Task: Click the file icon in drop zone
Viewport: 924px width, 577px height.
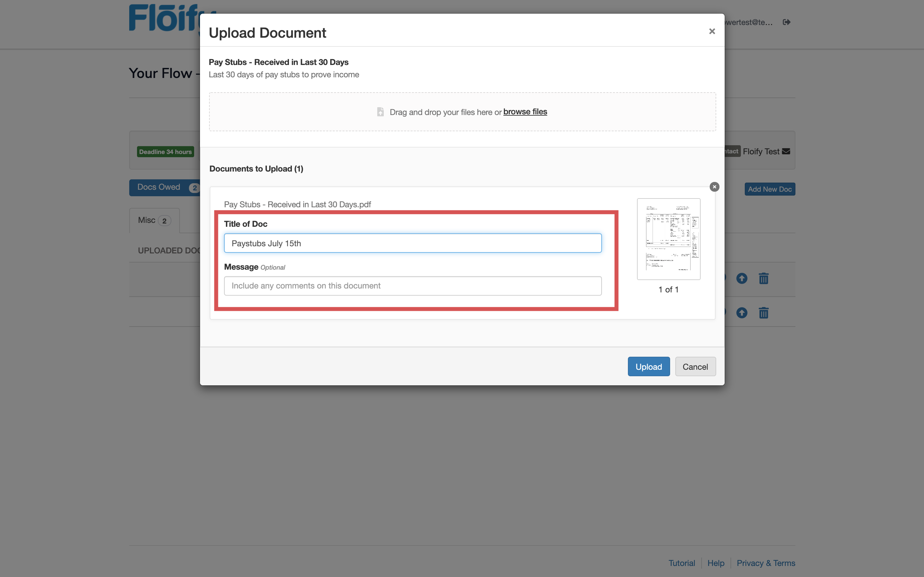Action: point(380,112)
